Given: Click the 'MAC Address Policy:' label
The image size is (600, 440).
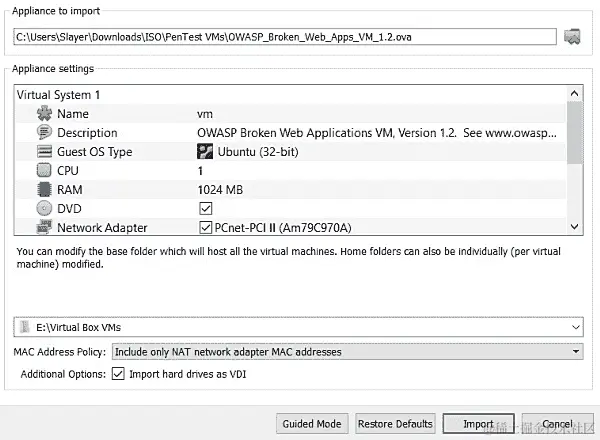Looking at the screenshot, I should point(60,352).
